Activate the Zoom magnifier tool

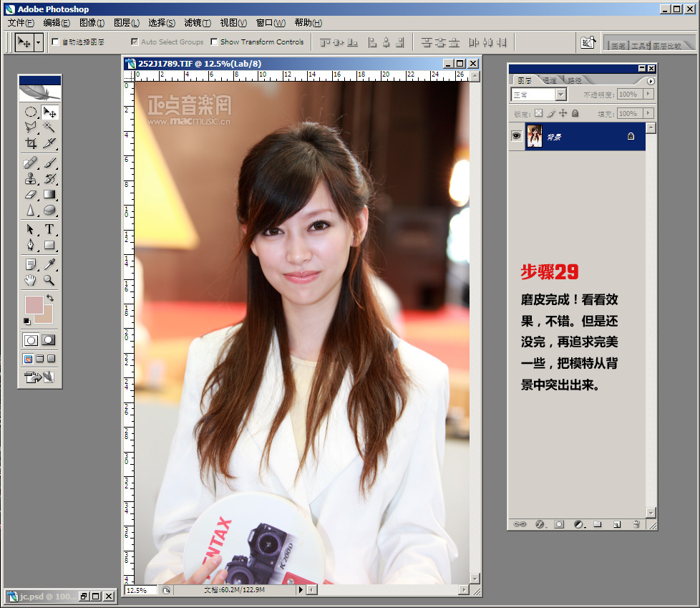point(49,279)
